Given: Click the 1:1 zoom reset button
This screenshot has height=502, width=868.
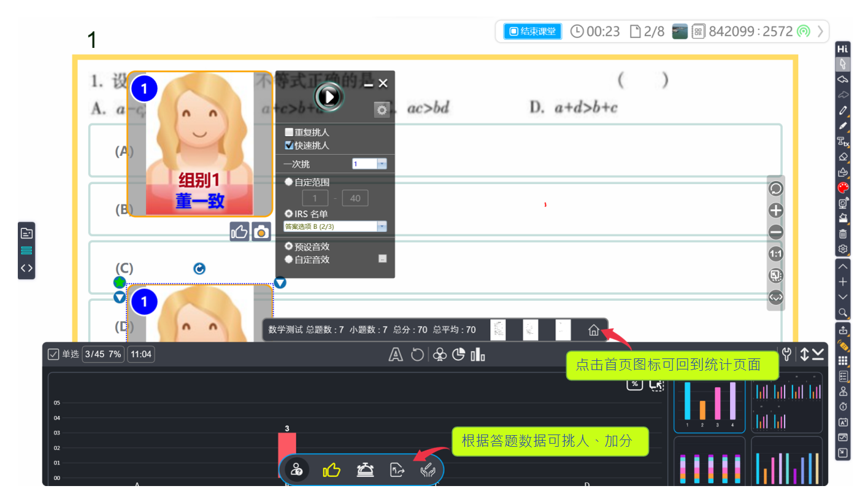Looking at the screenshot, I should click(776, 254).
